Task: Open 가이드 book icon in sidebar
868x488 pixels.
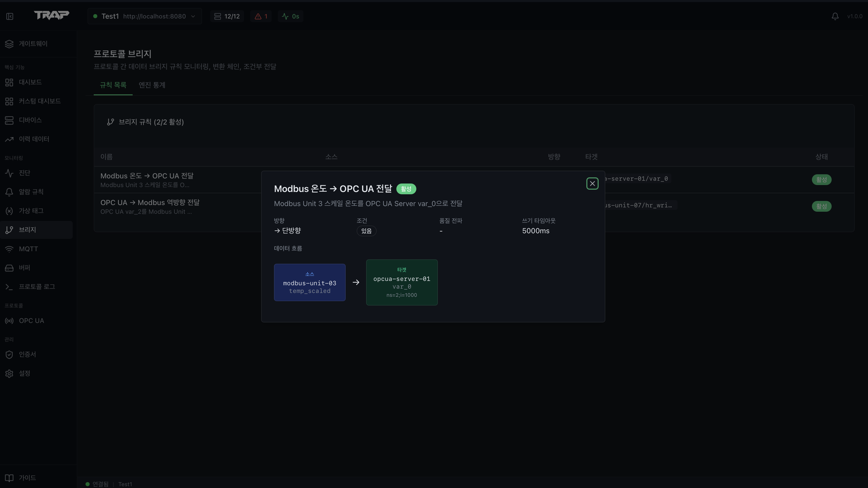Action: (x=9, y=477)
